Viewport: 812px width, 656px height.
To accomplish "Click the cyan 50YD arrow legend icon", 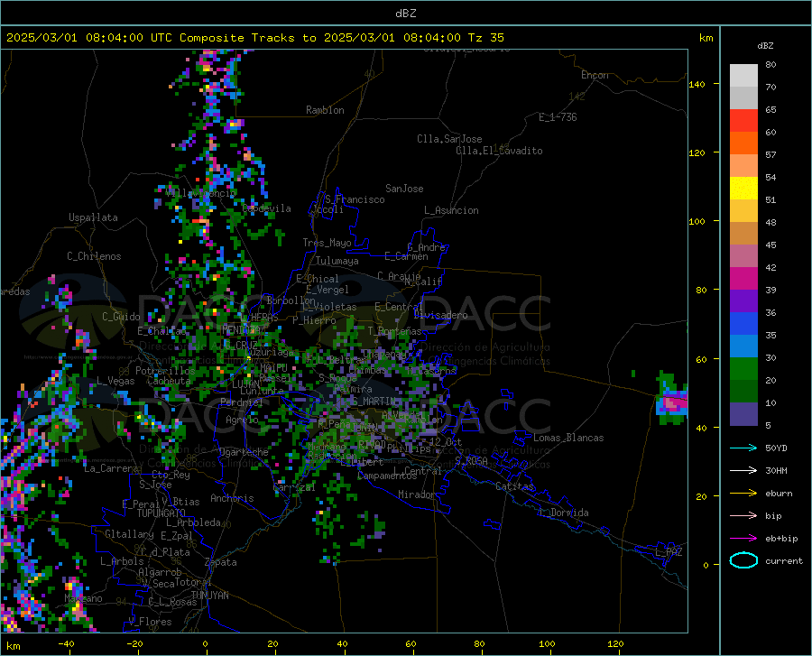I will (743, 448).
